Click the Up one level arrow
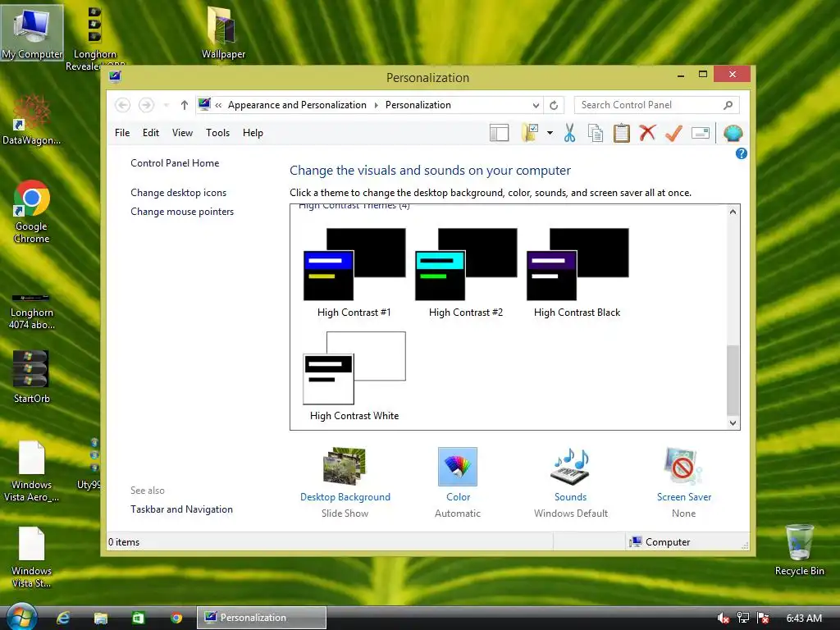 pos(185,105)
